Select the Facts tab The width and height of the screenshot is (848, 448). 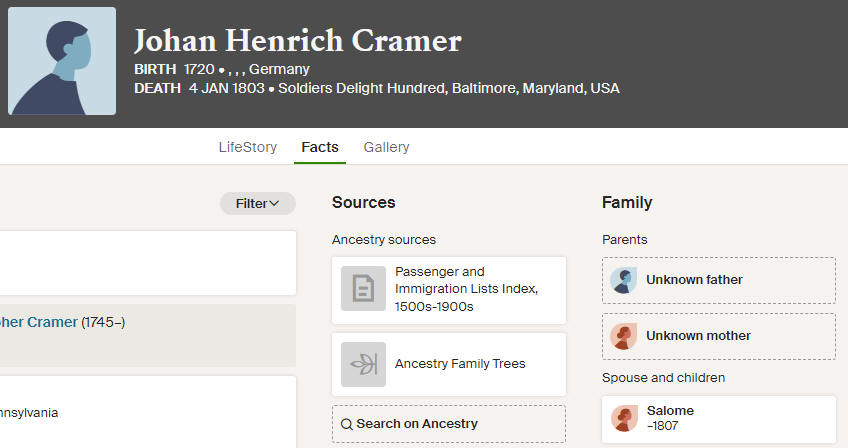(x=320, y=147)
